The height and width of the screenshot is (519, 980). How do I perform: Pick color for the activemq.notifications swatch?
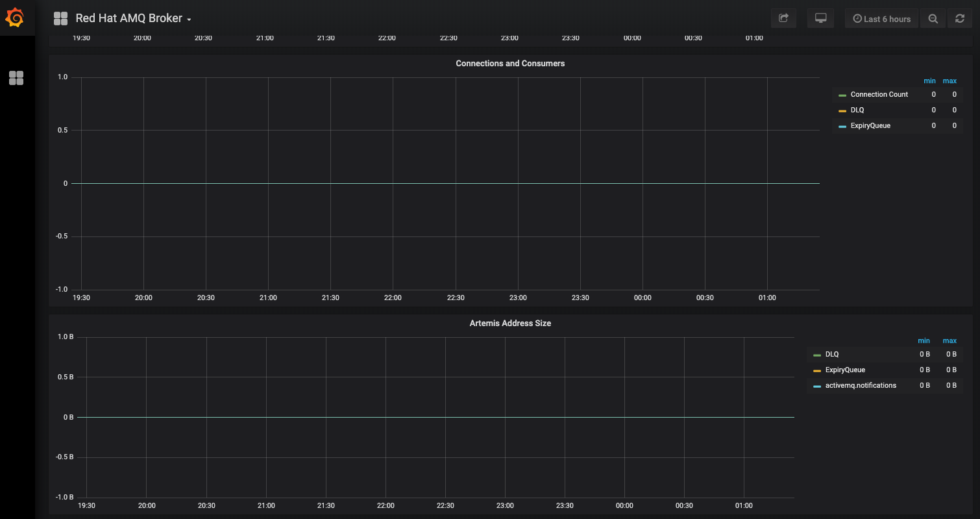817,386
